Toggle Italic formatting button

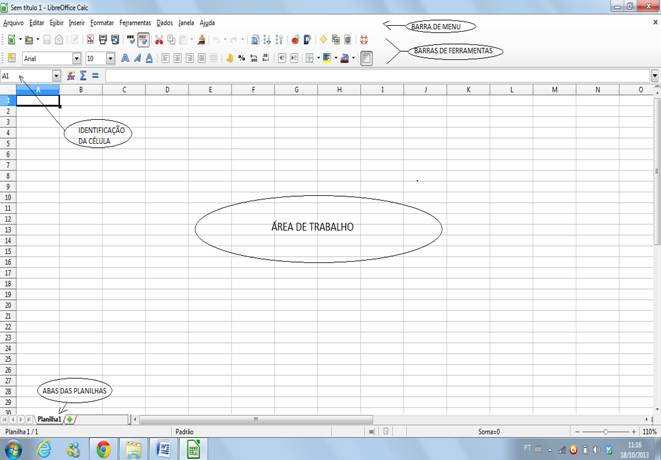pos(137,59)
